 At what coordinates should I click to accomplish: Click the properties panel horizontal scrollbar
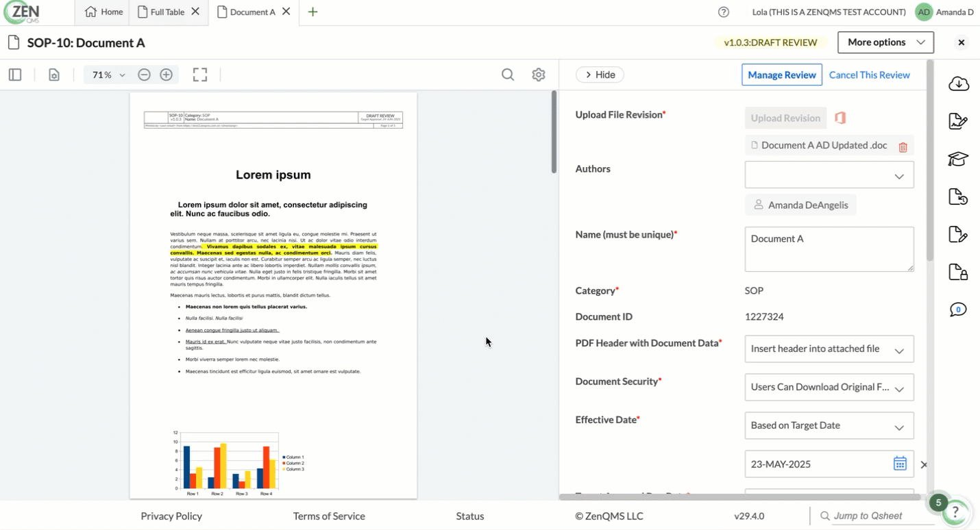tap(740, 497)
